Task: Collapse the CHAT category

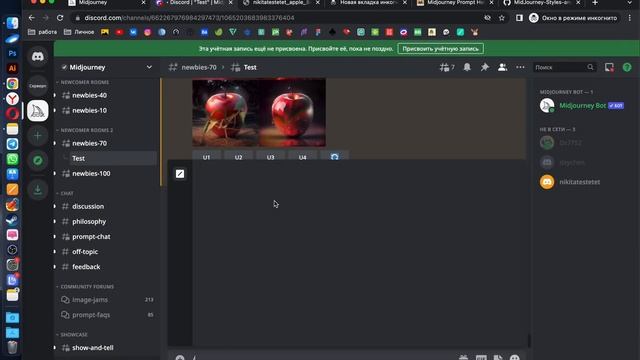Action: click(x=65, y=193)
